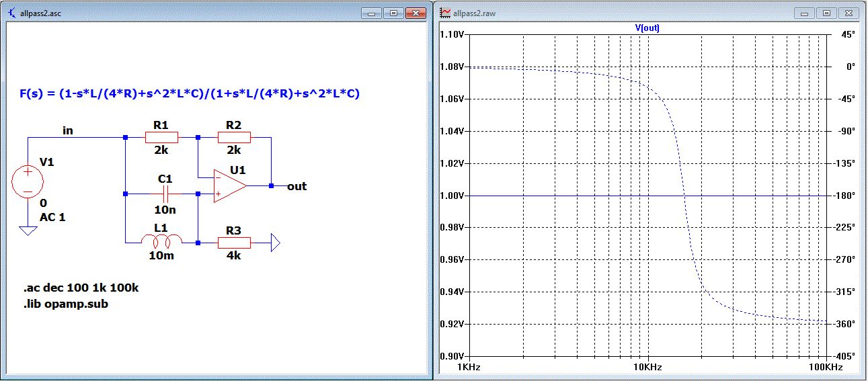Viewport: 868px width, 381px height.
Task: Click the .ac dec 100 1k 100k directive
Action: click(81, 288)
